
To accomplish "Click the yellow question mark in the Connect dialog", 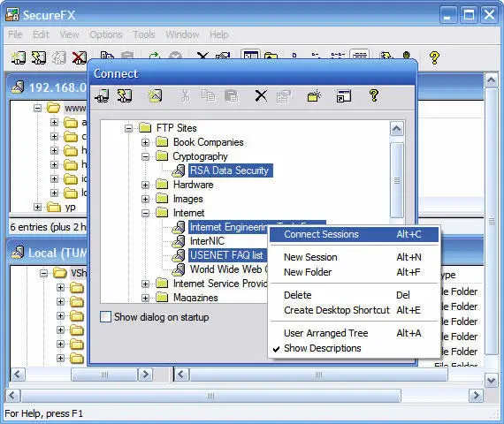I will point(373,95).
